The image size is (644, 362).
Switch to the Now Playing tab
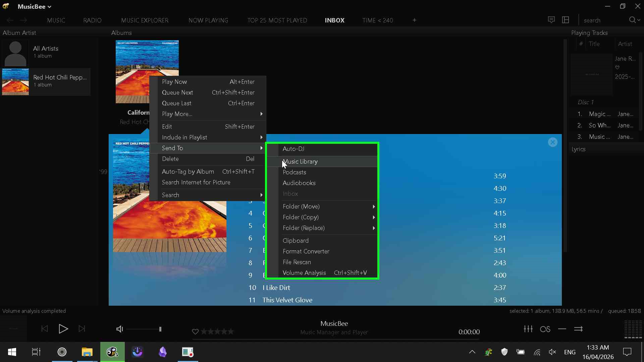pyautogui.click(x=208, y=20)
